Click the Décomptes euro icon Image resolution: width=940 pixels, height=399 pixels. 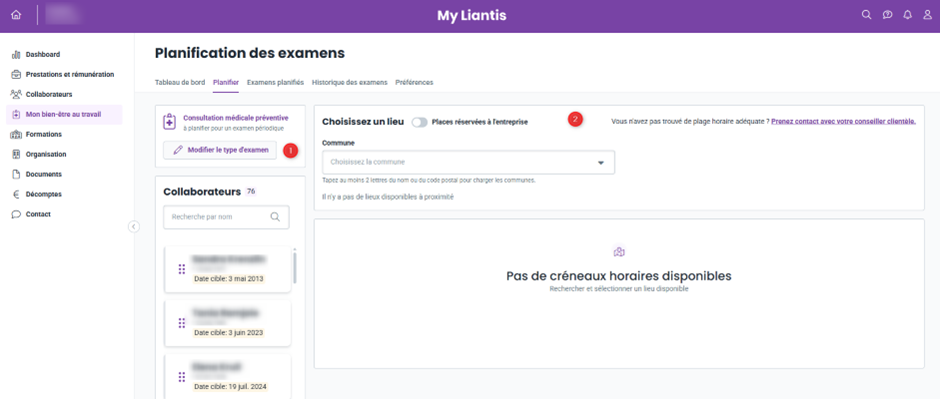click(x=16, y=194)
